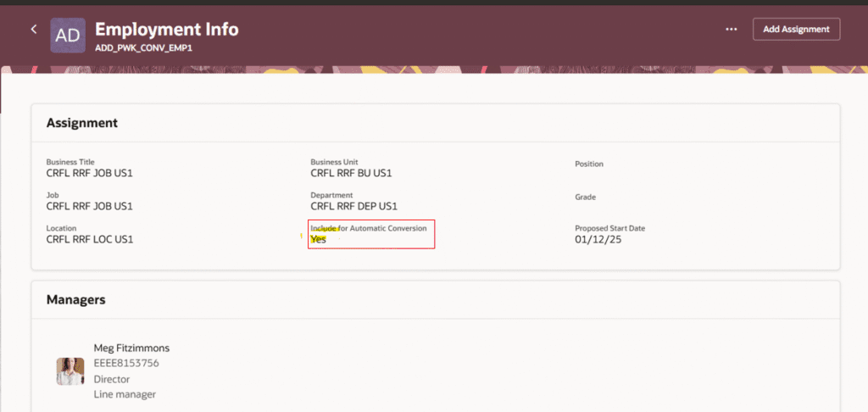Viewport: 868px width, 412px height.
Task: Go back using the left chevron
Action: coord(34,30)
